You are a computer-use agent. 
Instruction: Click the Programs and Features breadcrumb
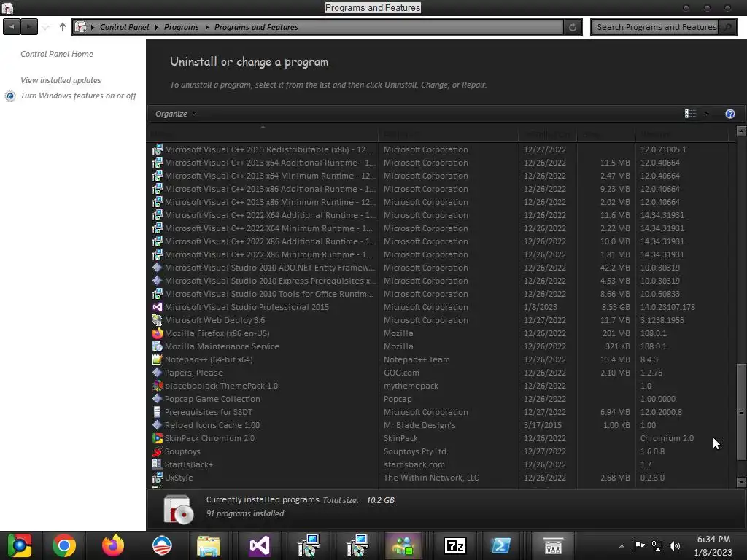tap(256, 27)
